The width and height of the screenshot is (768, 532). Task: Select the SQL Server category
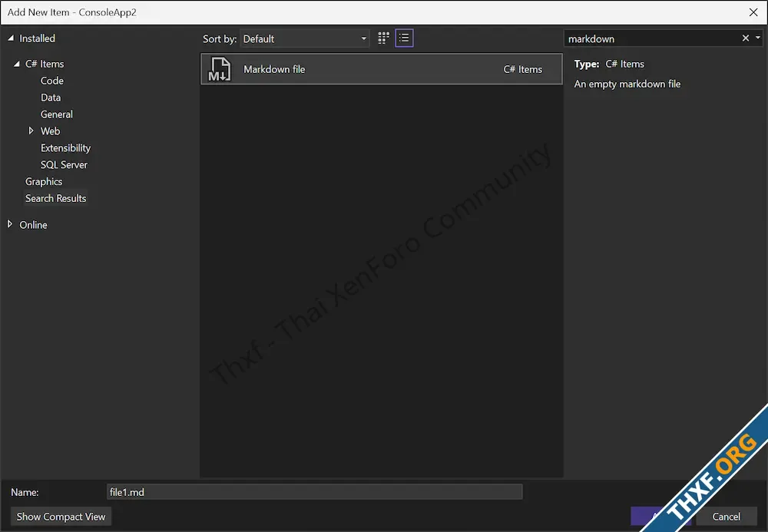click(64, 164)
